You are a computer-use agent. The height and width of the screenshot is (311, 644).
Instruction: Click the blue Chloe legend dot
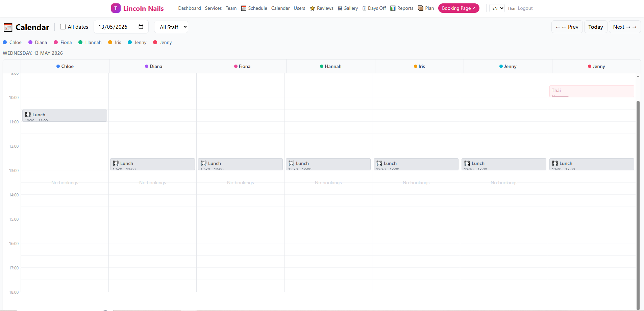pos(5,42)
